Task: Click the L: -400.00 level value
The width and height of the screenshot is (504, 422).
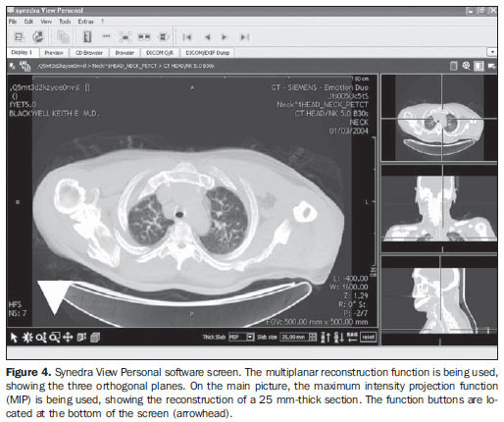Action: 350,279
